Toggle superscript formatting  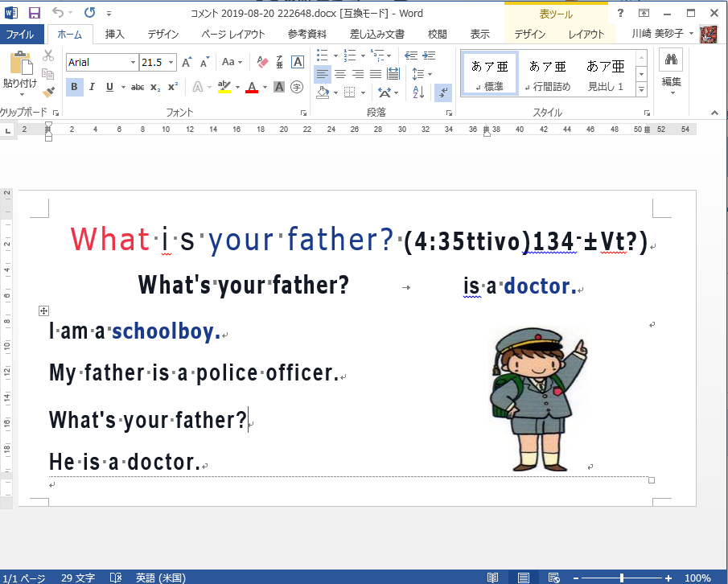tap(173, 87)
